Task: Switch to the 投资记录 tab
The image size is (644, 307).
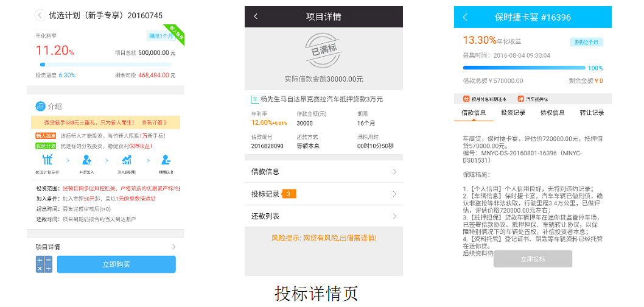Action: pyautogui.click(x=513, y=113)
